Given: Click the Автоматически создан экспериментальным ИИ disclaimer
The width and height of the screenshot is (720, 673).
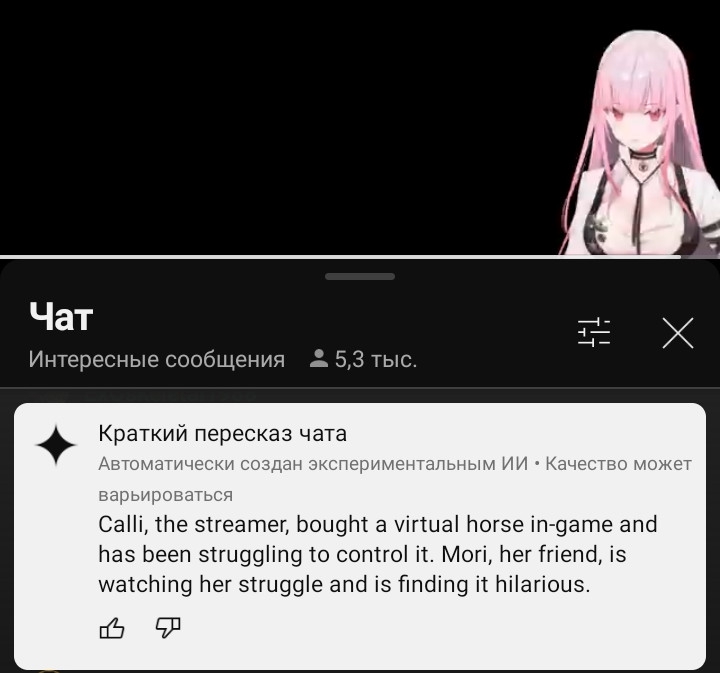Looking at the screenshot, I should click(313, 464).
